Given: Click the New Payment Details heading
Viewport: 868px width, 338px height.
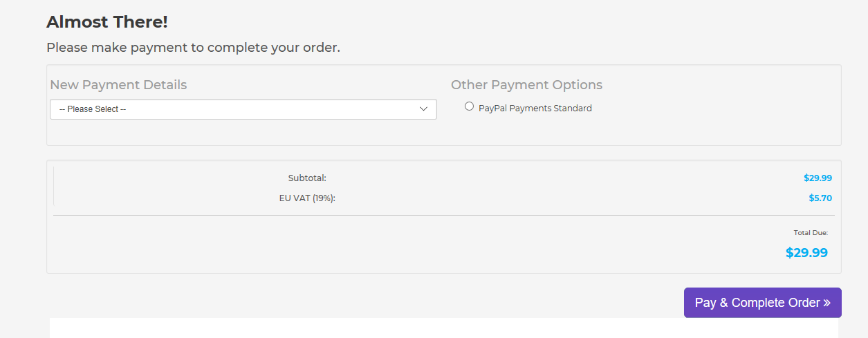Looking at the screenshot, I should tap(118, 85).
